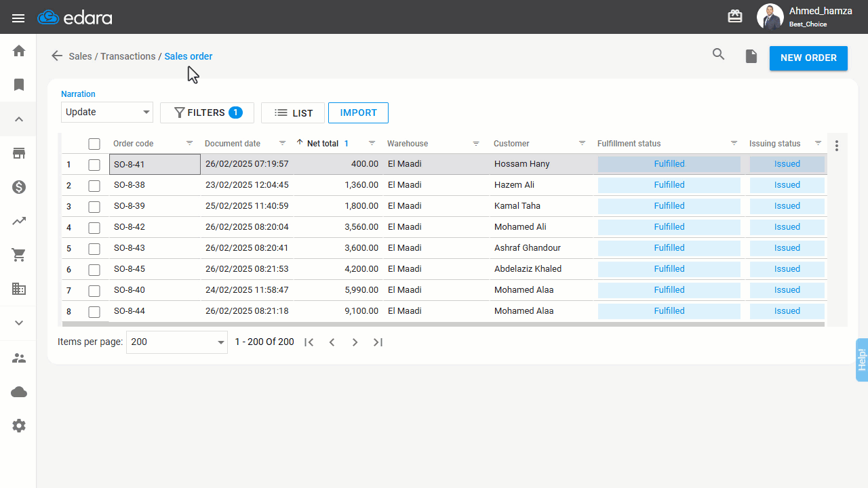
Task: Open the Fulfillment status column filter menu
Action: [734, 143]
